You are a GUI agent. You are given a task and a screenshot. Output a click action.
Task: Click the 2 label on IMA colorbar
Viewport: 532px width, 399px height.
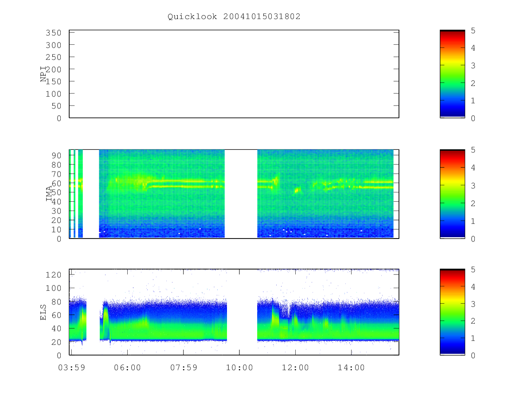click(473, 203)
